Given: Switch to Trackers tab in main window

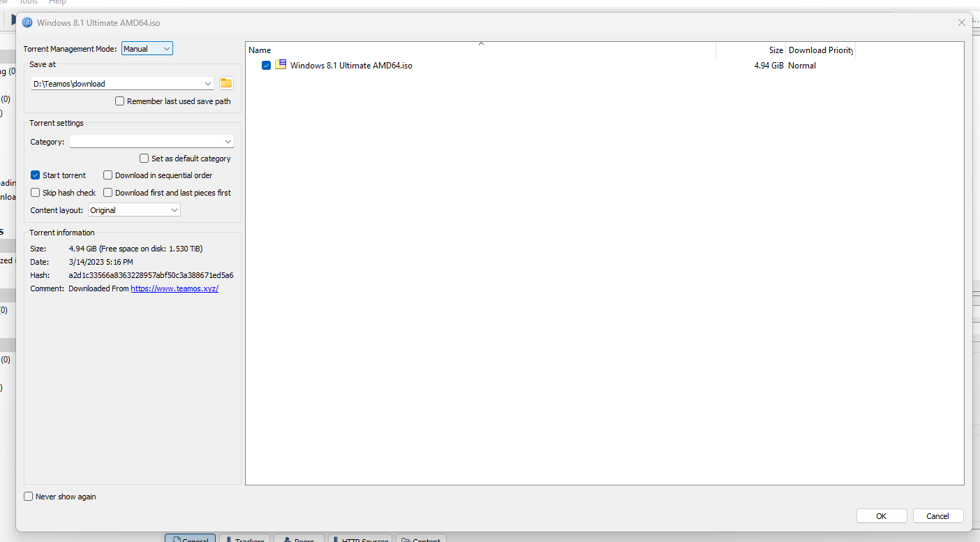Looking at the screenshot, I should 246,539.
